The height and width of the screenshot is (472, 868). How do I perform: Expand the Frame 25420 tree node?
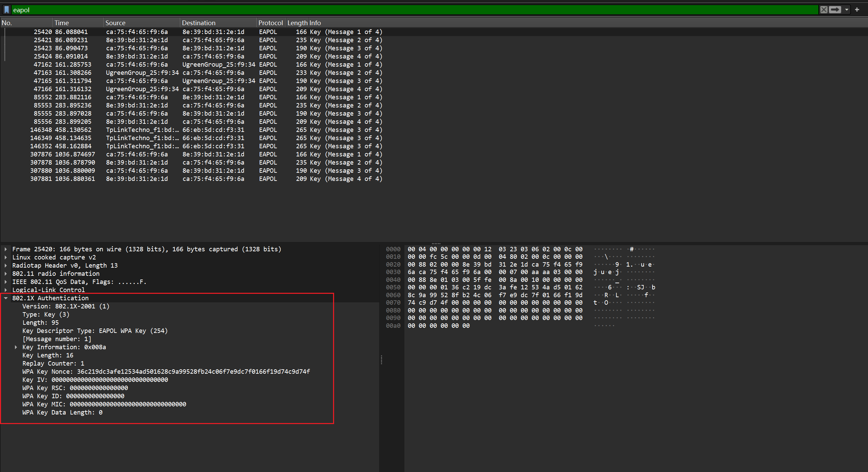coord(6,249)
